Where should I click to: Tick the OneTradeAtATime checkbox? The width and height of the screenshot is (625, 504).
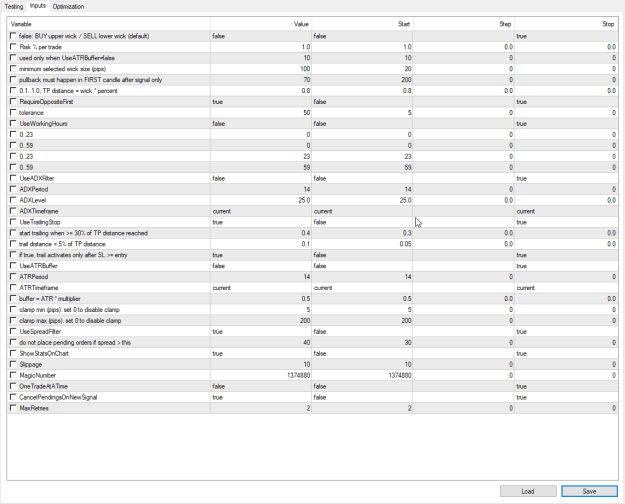coord(14,386)
